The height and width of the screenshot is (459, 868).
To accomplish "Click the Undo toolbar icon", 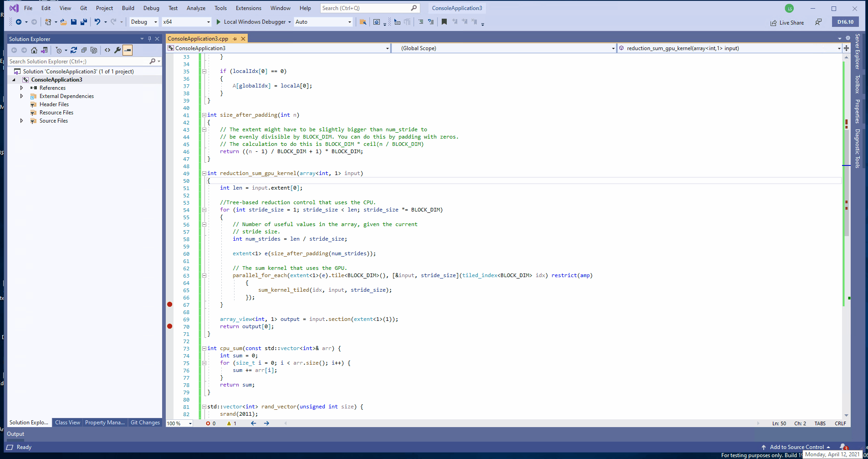I will (98, 21).
